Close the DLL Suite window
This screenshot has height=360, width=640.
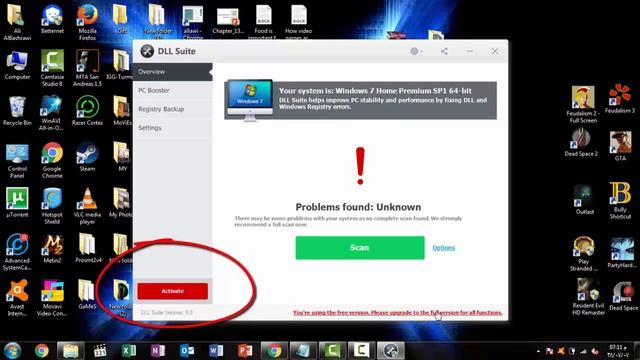[x=495, y=51]
